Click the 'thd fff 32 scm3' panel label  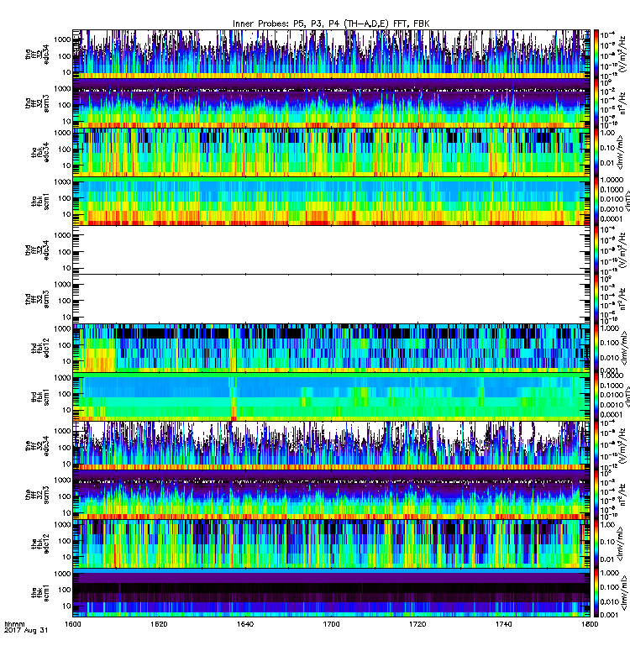(37, 299)
